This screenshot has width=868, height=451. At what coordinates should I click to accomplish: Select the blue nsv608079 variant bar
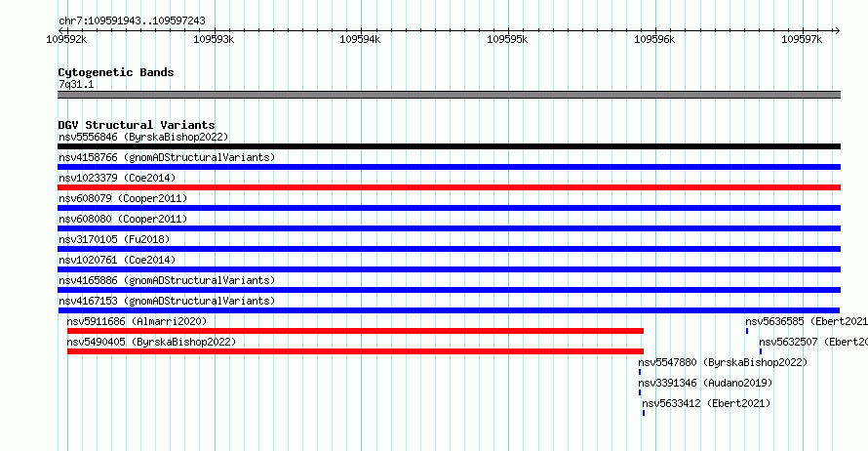pos(449,208)
